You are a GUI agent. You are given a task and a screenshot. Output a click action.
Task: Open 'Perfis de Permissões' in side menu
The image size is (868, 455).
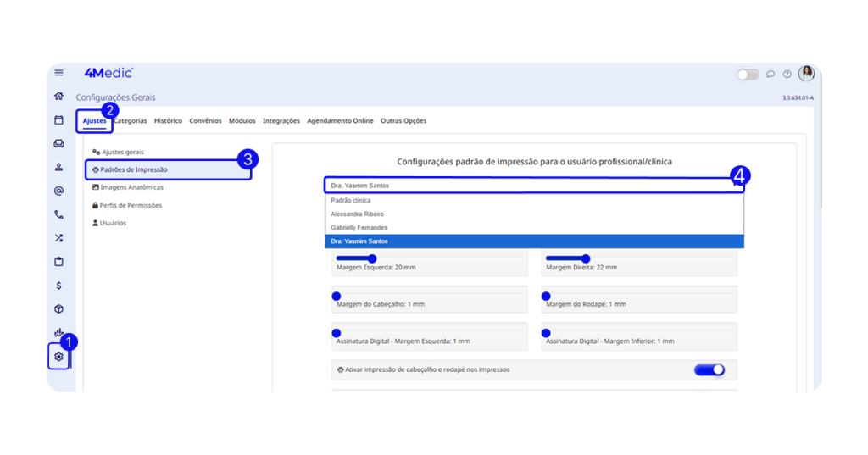(x=131, y=205)
